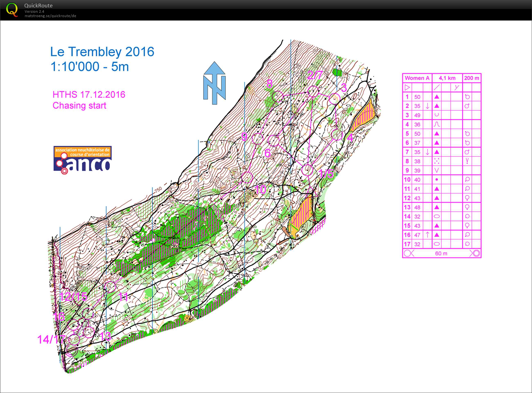Select control circle 11 on the map
The image size is (532, 393).
pyautogui.click(x=110, y=287)
